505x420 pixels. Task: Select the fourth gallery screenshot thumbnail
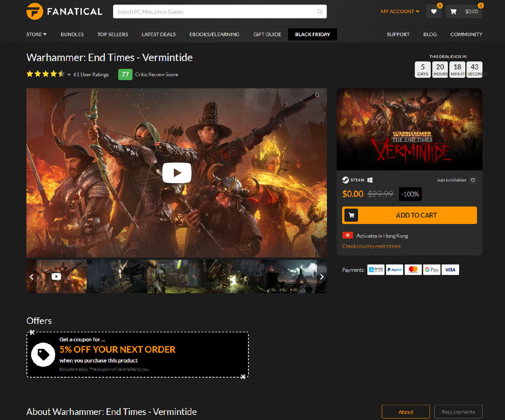[237, 276]
